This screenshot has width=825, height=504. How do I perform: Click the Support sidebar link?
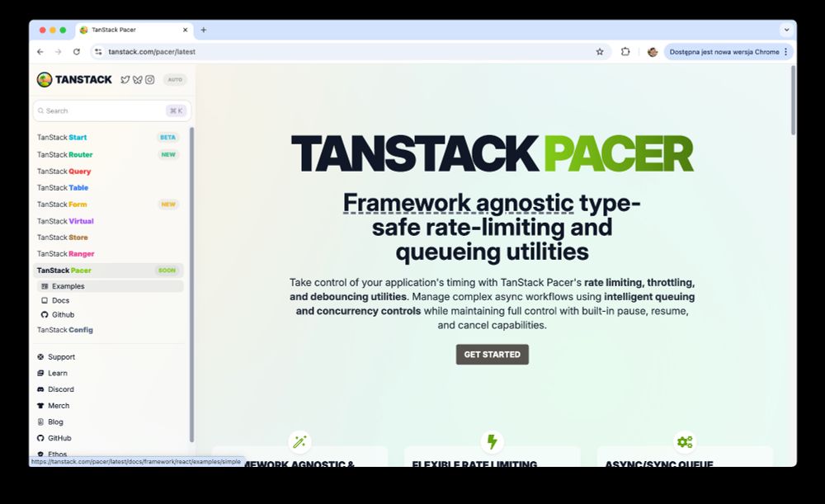[56, 356]
